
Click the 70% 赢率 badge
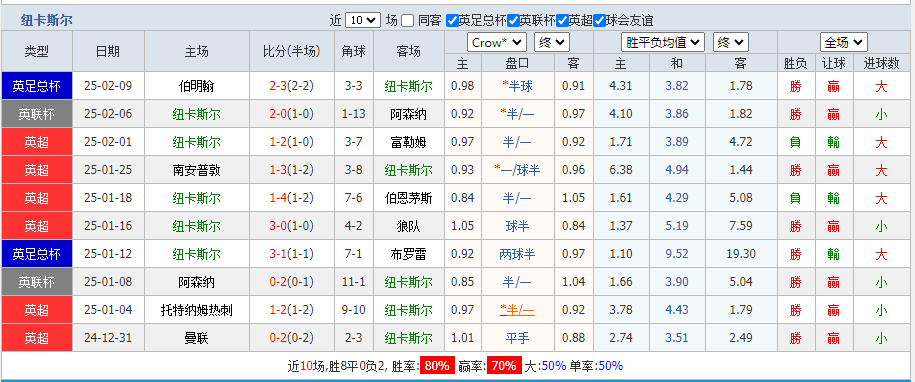(x=504, y=366)
